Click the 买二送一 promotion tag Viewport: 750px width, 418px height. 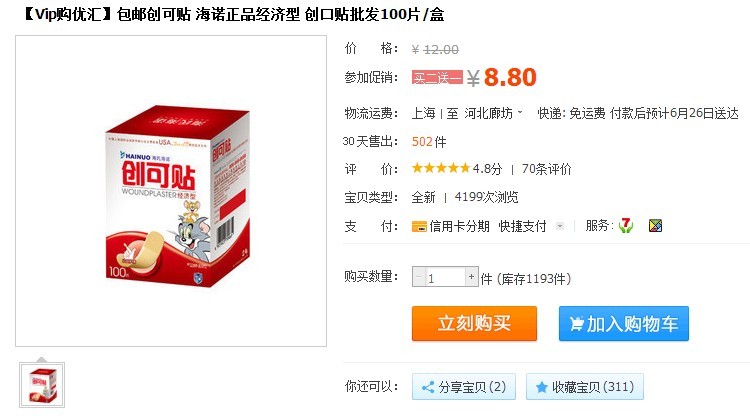pos(437,77)
